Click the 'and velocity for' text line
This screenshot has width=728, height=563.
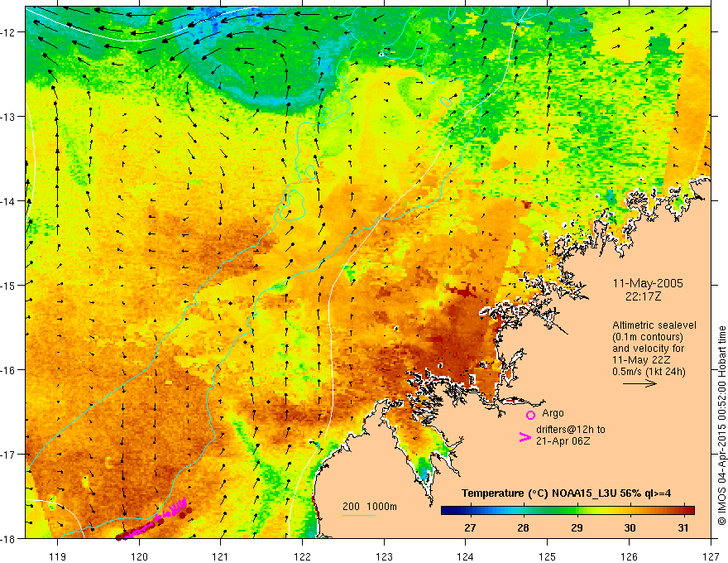point(648,349)
